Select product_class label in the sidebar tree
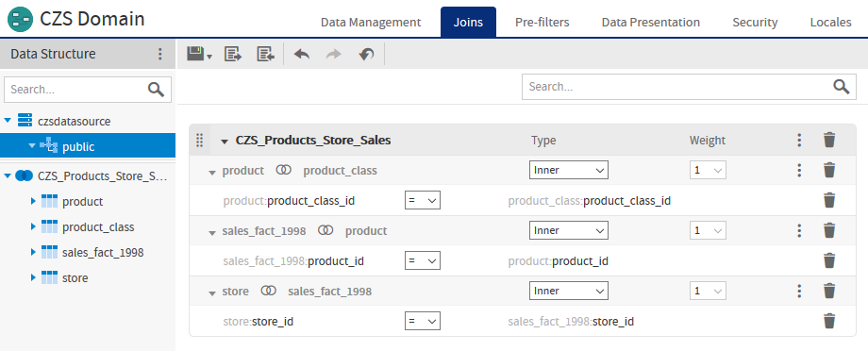This screenshot has height=351, width=868. pyautogui.click(x=98, y=227)
